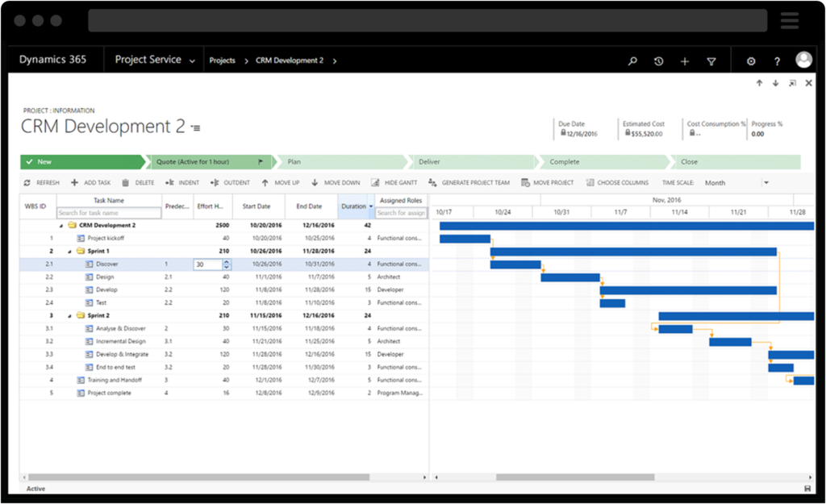This screenshot has width=826, height=504.
Task: Pop out the form in a new window
Action: (792, 83)
